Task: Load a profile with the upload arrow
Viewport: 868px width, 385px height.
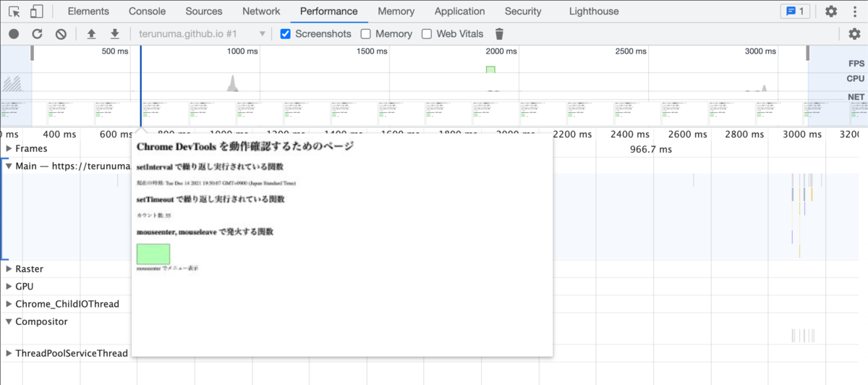Action: tap(91, 34)
